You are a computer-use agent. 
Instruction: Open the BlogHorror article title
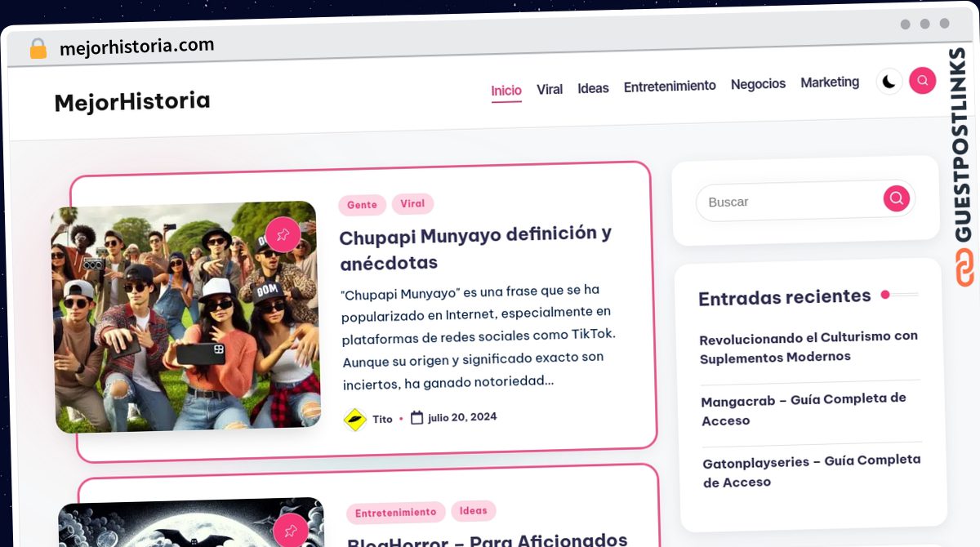coord(488,540)
